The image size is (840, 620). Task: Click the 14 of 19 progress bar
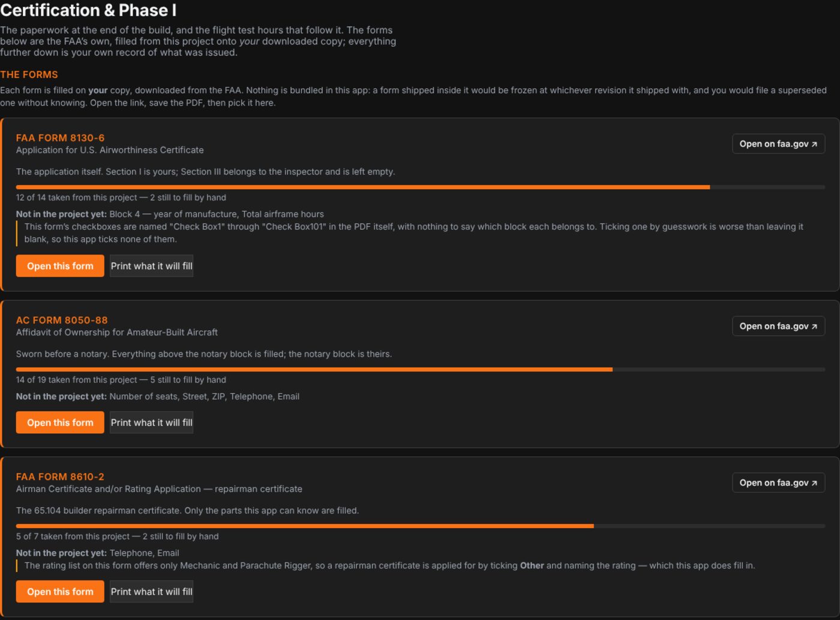421,370
